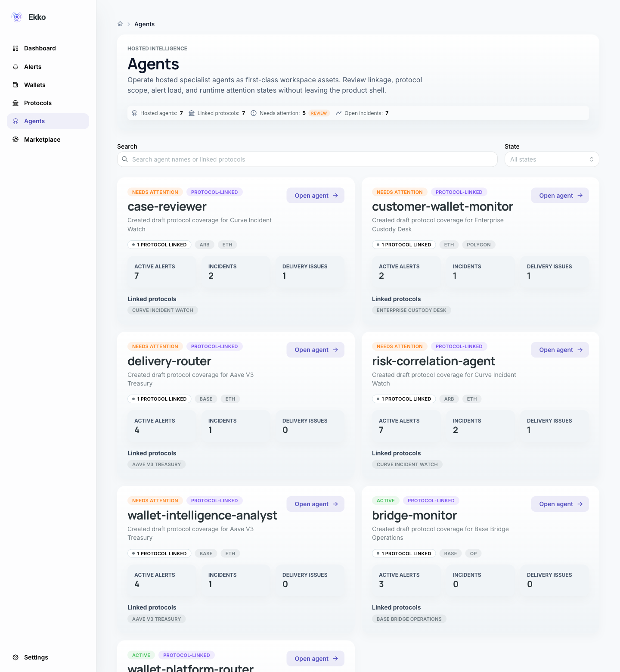The height and width of the screenshot is (672, 620).
Task: Click the Marketplace compass icon
Action: [x=15, y=140]
